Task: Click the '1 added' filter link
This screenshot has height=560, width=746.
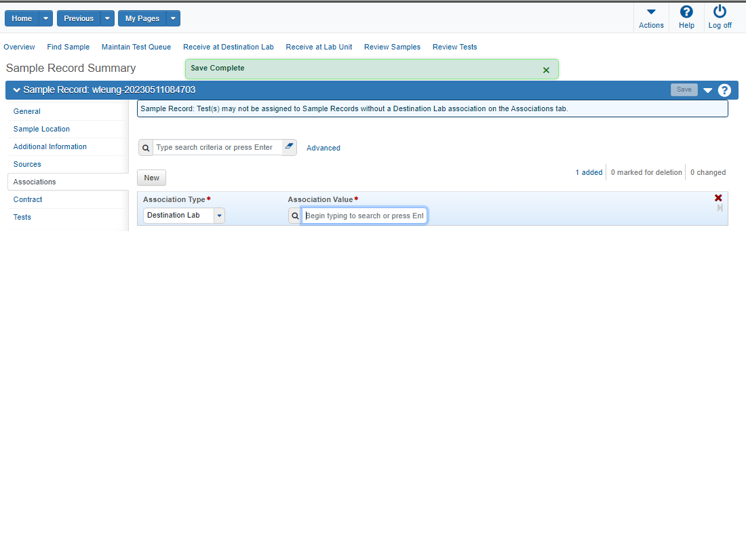Action: tap(589, 172)
